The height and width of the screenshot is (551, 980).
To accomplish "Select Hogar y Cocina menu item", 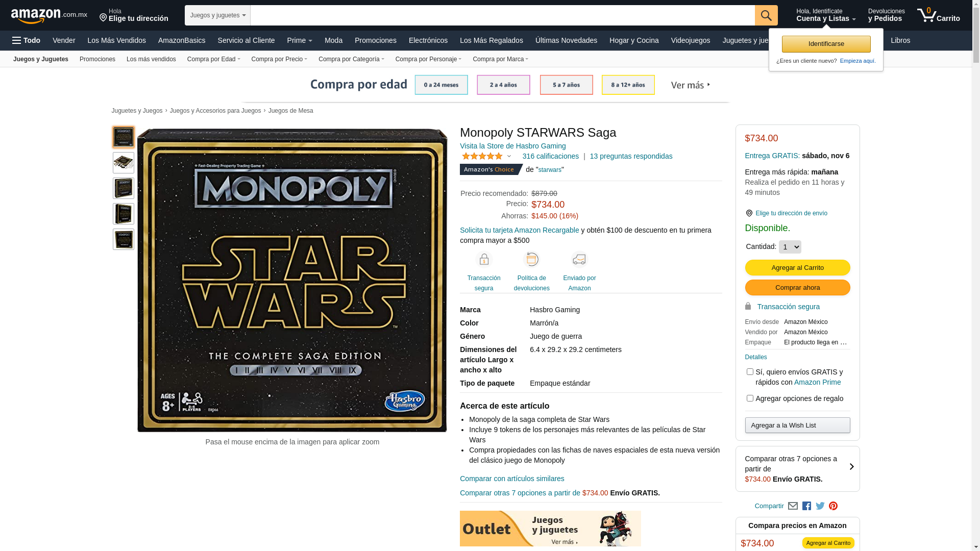I will (x=634, y=40).
